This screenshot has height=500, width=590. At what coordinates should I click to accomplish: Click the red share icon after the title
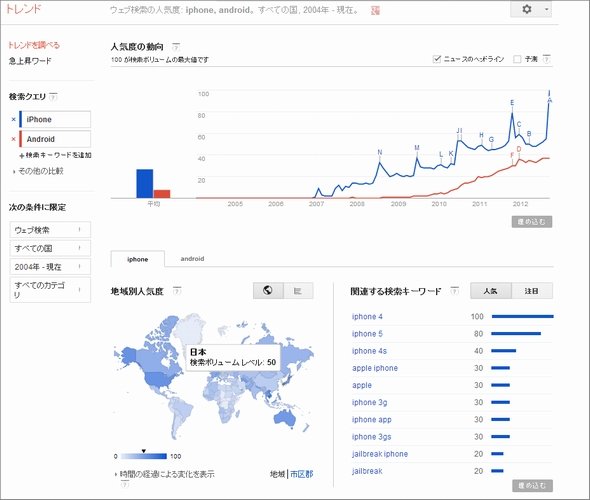coord(375,11)
